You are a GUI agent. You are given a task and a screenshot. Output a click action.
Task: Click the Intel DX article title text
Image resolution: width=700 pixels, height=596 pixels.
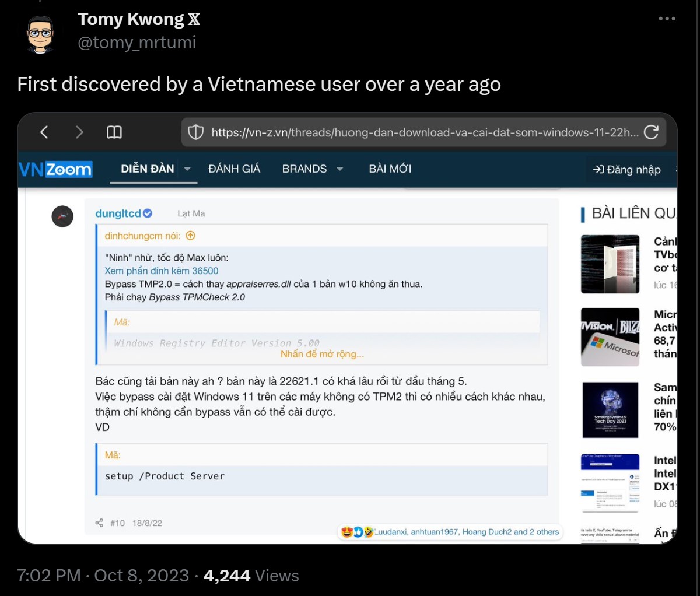coord(665,474)
